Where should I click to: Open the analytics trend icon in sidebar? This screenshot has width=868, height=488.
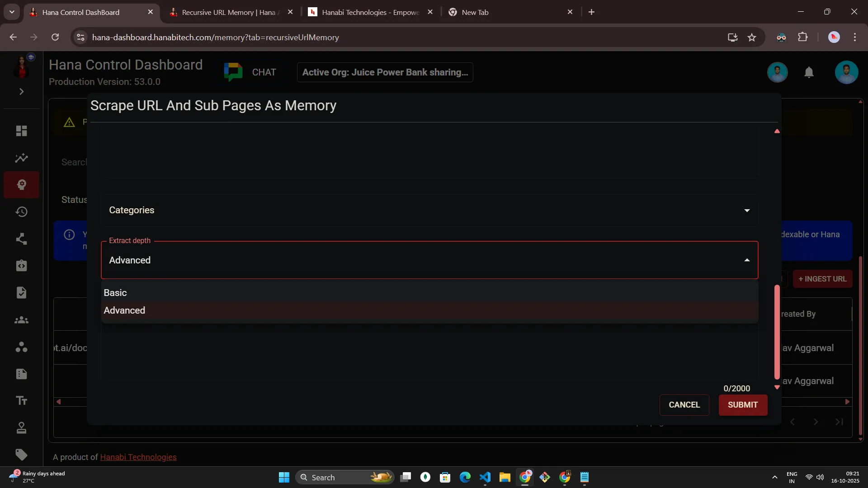tap(21, 158)
